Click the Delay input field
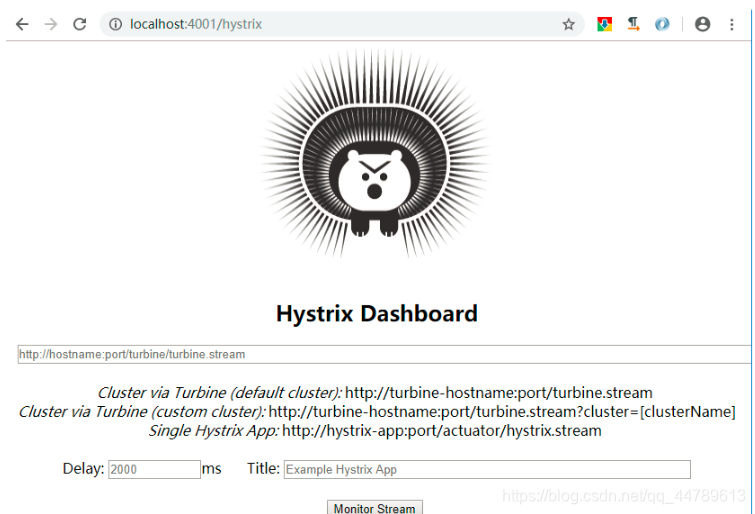 pos(154,469)
